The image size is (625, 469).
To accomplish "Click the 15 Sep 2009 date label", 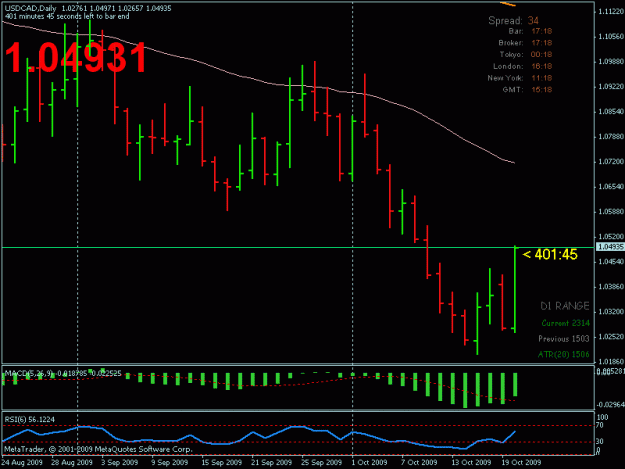I will click(x=221, y=462).
